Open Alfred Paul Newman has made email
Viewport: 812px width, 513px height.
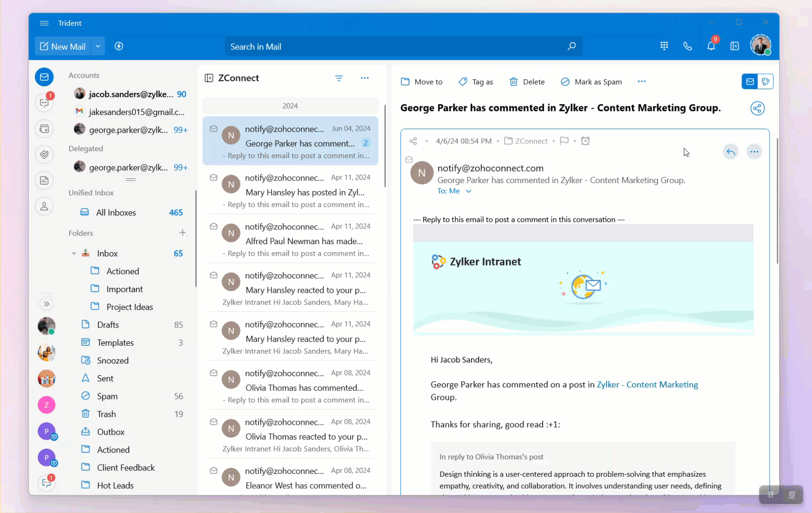coord(290,239)
